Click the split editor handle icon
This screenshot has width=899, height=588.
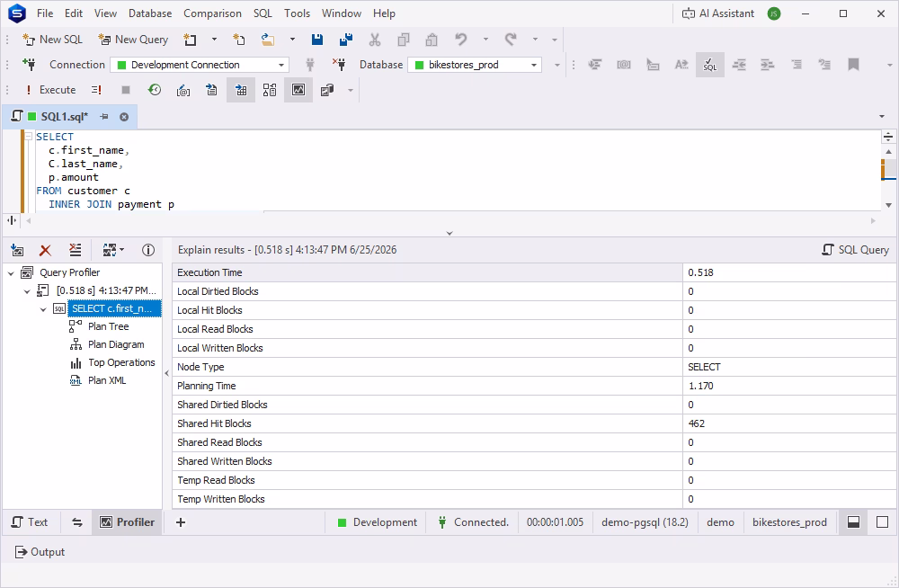[x=888, y=137]
